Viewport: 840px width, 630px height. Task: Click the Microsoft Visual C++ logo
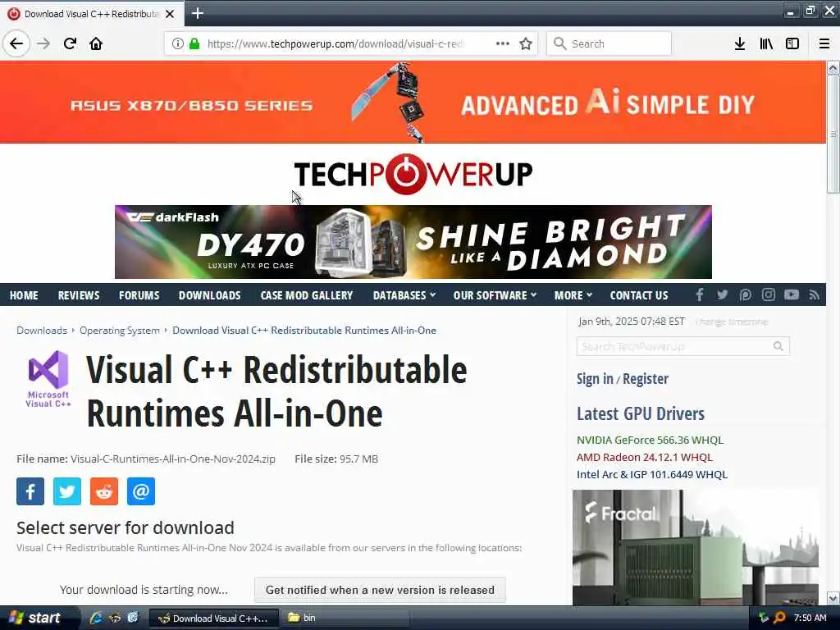click(48, 379)
